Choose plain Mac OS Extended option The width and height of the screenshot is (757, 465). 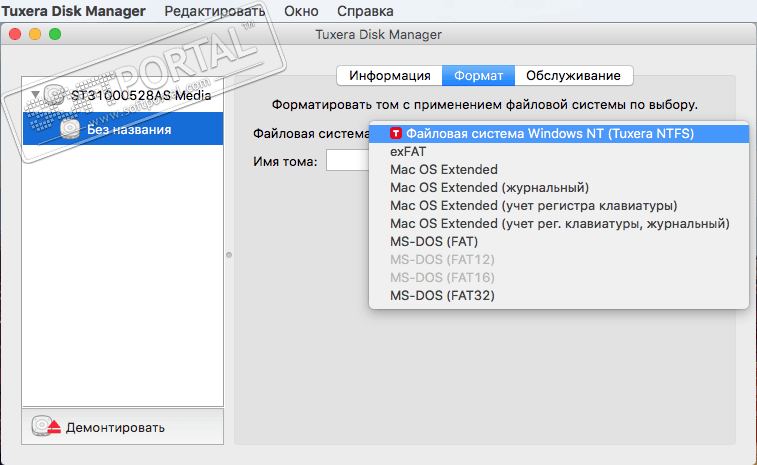tap(559, 169)
